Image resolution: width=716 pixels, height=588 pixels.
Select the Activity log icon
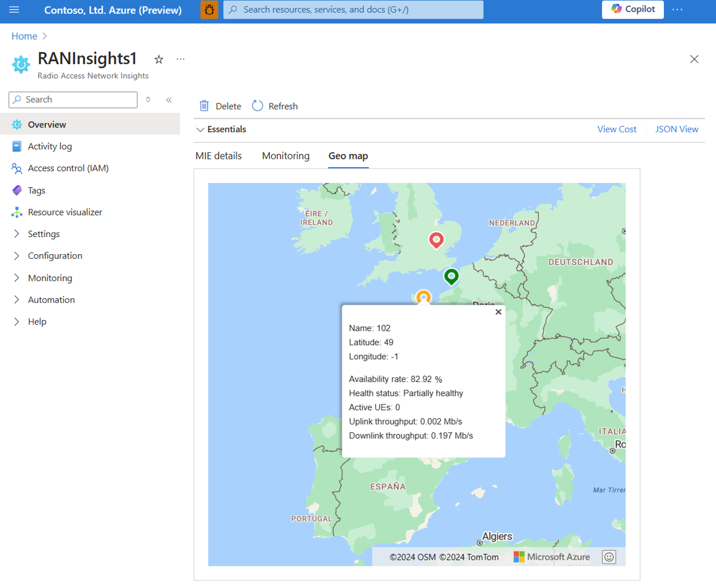pos(17,146)
